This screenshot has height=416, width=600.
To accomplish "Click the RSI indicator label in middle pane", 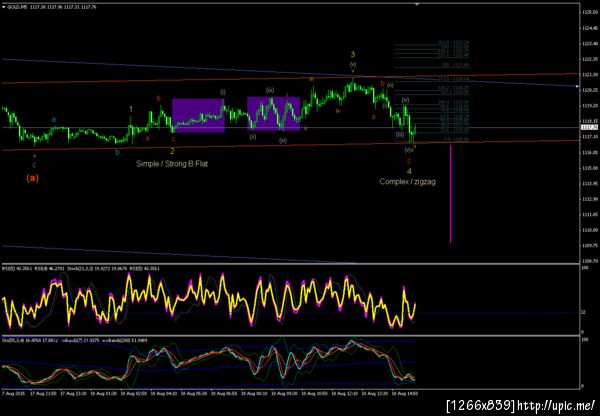I will (81, 269).
